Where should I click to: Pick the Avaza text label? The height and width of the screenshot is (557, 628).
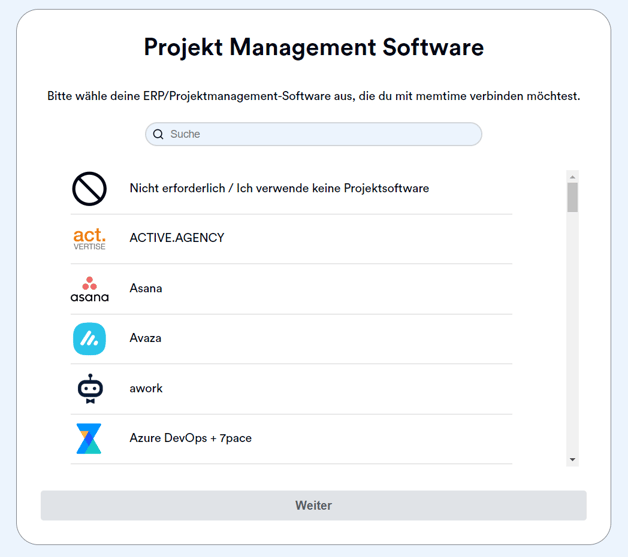coord(145,338)
